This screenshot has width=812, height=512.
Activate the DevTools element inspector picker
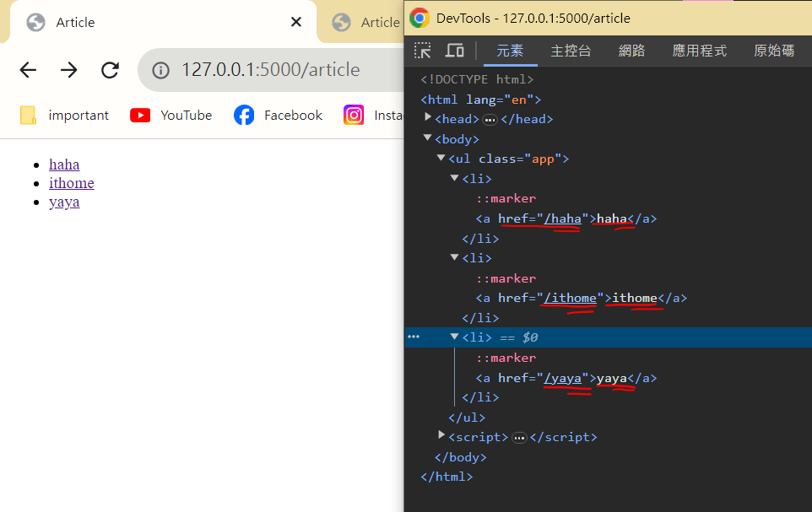[x=423, y=51]
